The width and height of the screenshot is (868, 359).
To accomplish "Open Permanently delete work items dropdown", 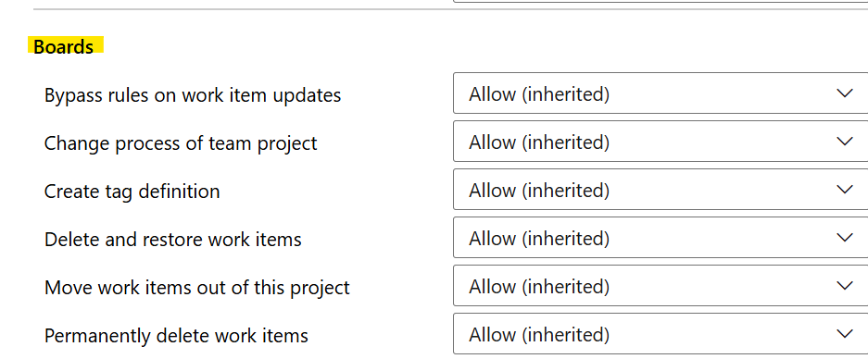I will [x=660, y=334].
